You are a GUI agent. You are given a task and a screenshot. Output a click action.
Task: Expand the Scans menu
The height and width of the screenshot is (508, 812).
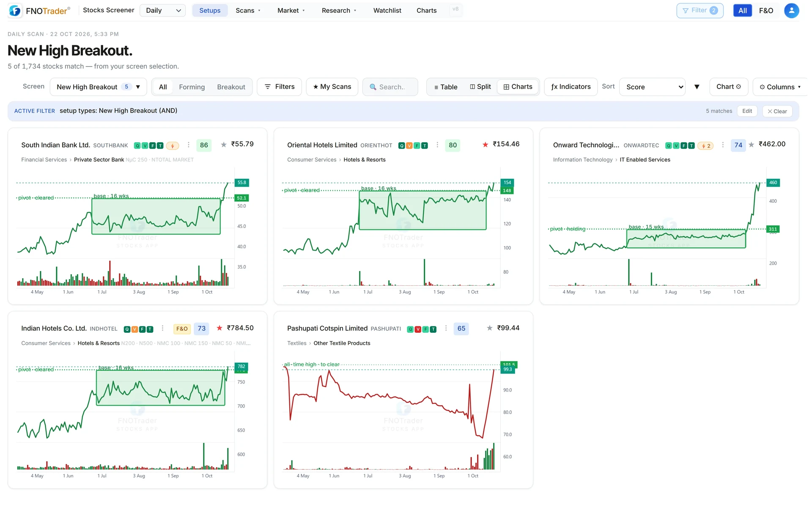(248, 11)
